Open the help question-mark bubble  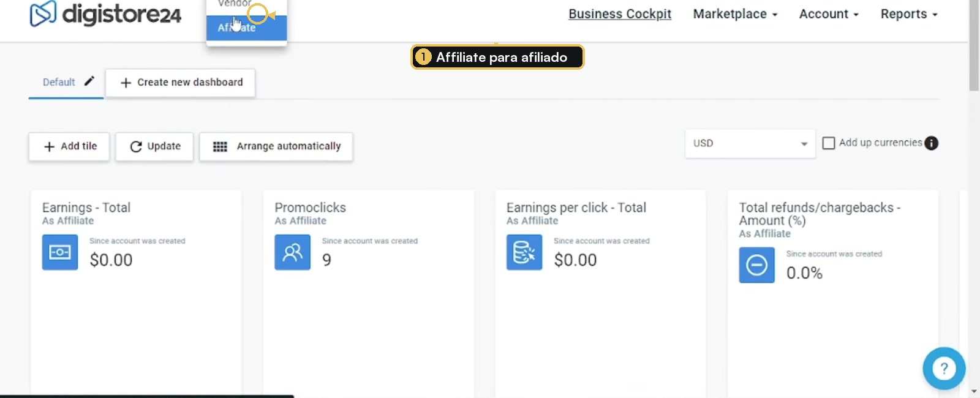tap(944, 368)
